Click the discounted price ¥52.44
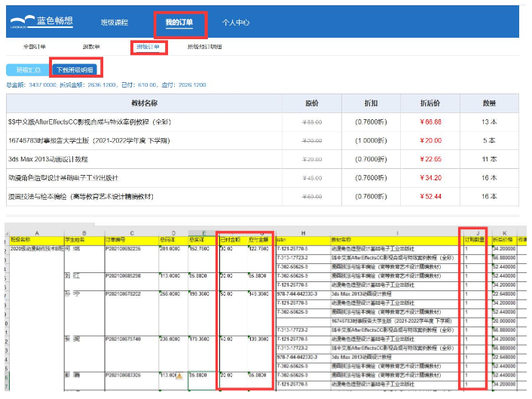The image size is (532, 399). click(431, 197)
